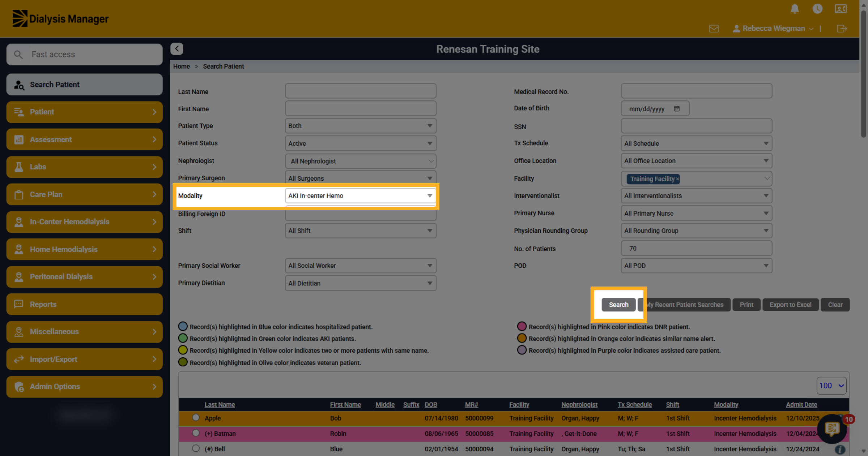The height and width of the screenshot is (456, 868).
Task: Expand the Peritoneal Dialysis menu
Action: pyautogui.click(x=84, y=277)
